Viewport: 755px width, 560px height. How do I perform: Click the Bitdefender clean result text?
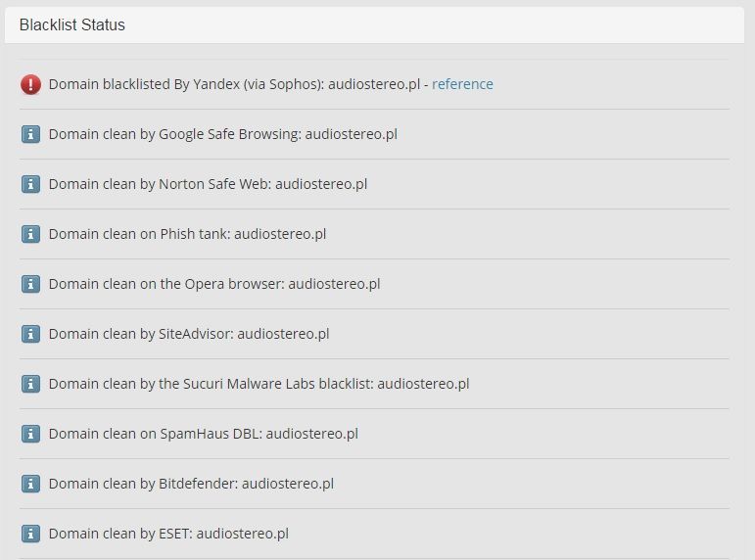(x=191, y=484)
